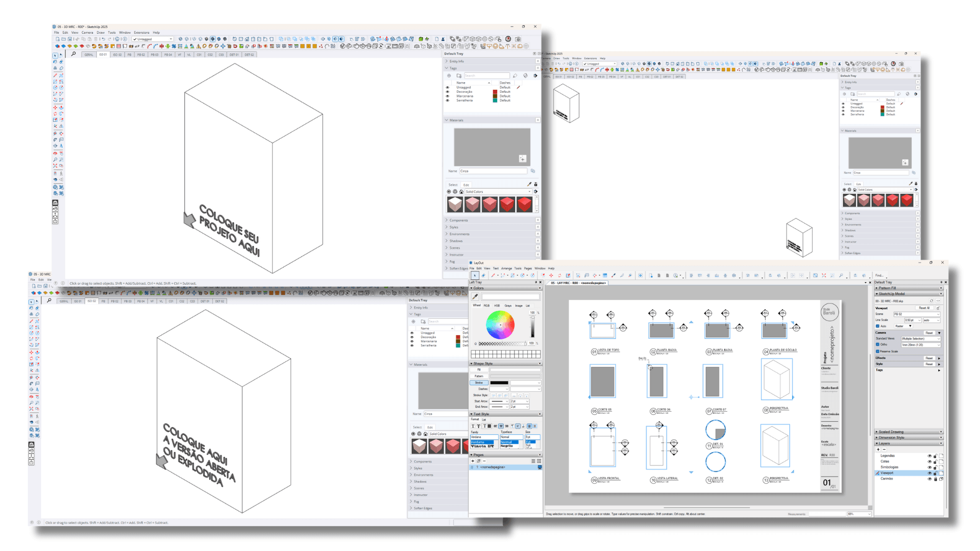Select the Move tool in top-left SketchUp side toolbar
The height and width of the screenshot is (551, 980).
[56, 108]
